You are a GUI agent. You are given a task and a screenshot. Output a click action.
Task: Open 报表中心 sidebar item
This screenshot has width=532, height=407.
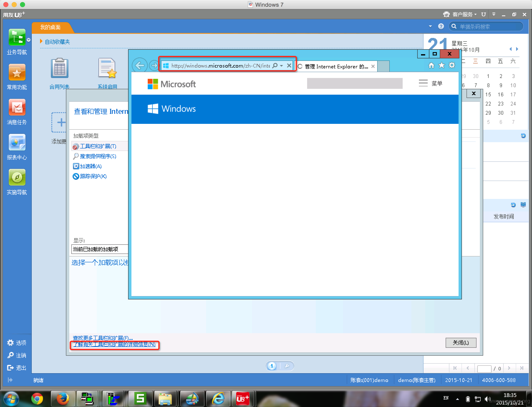click(17, 147)
